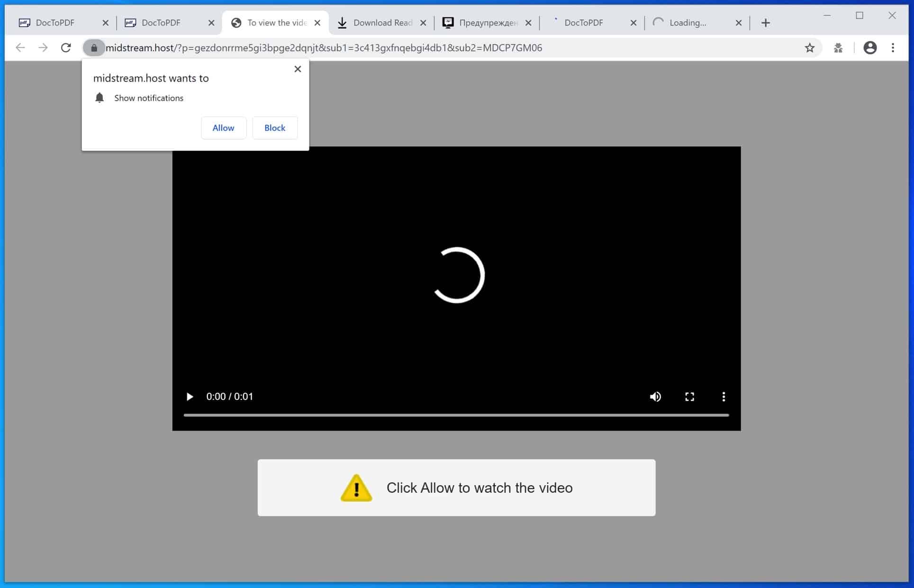The width and height of the screenshot is (914, 588).
Task: Click the play button on video player
Action: coord(190,396)
